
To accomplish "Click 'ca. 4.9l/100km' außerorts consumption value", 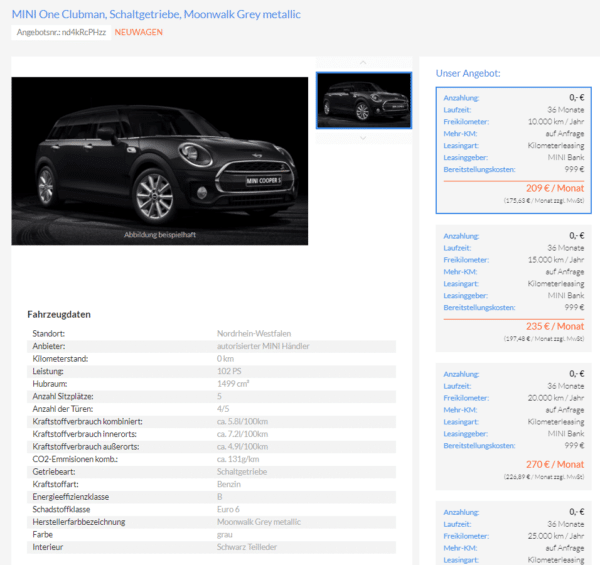I will point(243,447).
